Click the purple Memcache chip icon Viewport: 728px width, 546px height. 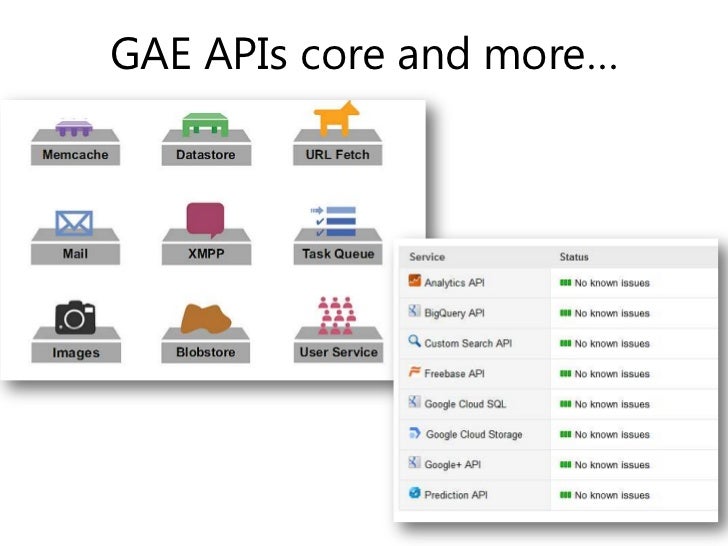[x=74, y=128]
